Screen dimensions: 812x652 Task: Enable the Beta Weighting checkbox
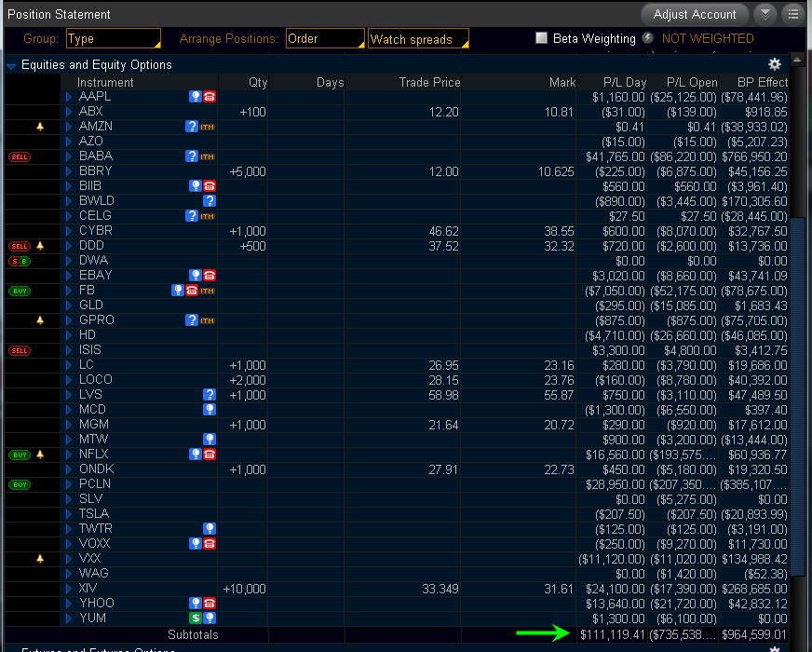pos(541,38)
